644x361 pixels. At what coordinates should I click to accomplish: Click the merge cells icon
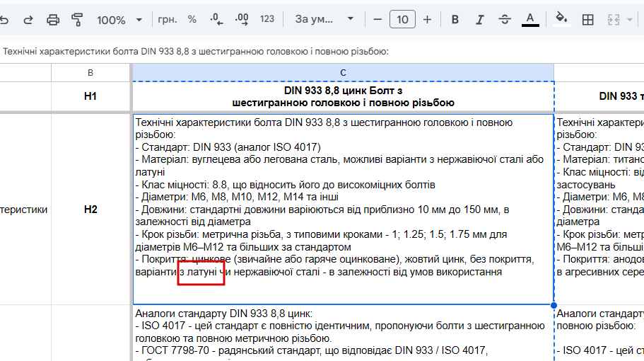(x=613, y=19)
